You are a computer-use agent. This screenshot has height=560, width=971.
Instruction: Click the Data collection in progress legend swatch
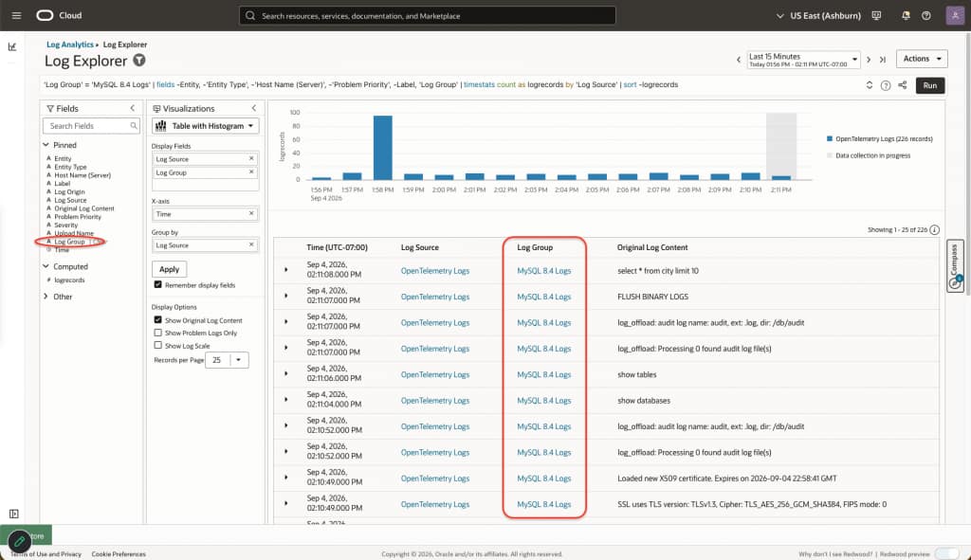(829, 155)
